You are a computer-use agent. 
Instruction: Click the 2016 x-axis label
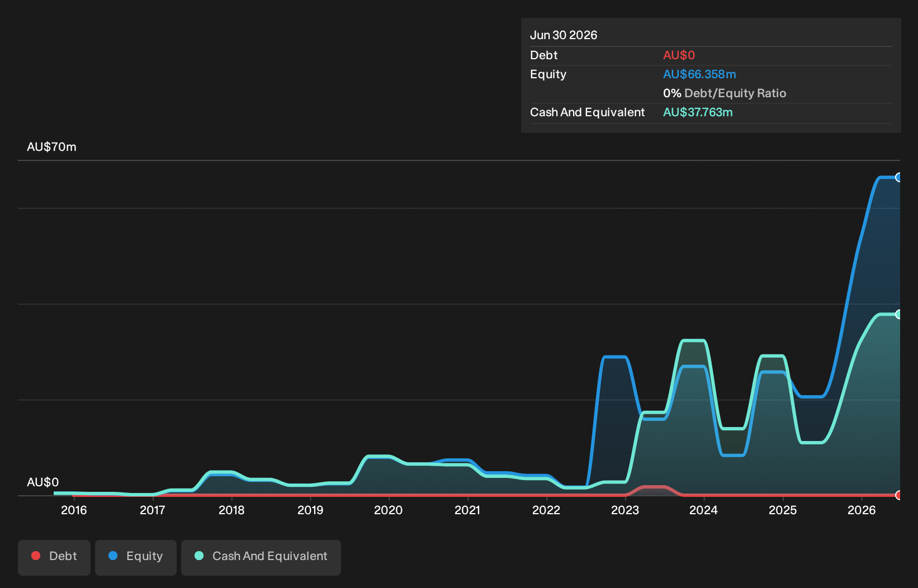(74, 510)
